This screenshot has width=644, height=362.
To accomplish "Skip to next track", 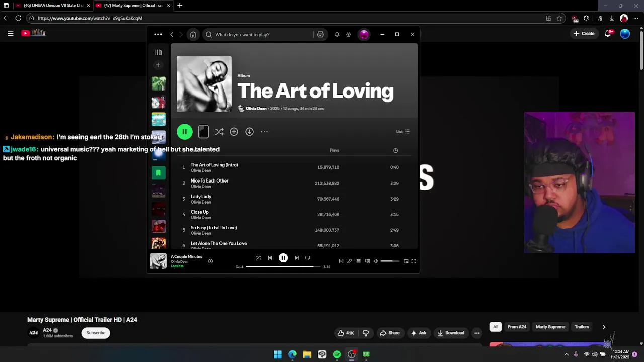I will [x=296, y=258].
